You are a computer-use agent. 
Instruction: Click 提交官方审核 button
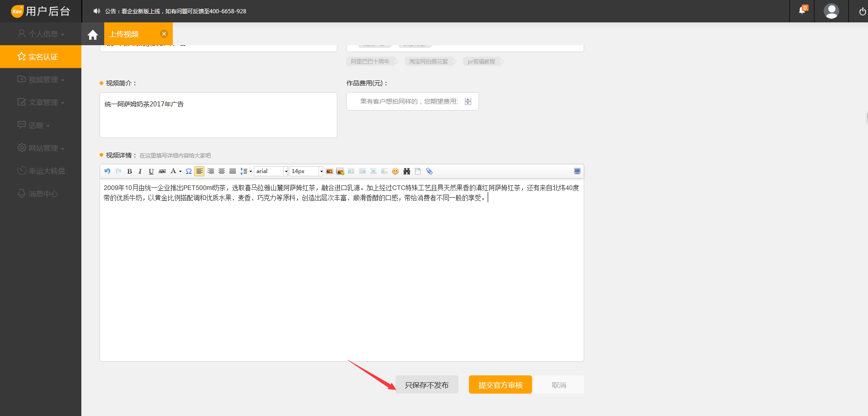[500, 385]
